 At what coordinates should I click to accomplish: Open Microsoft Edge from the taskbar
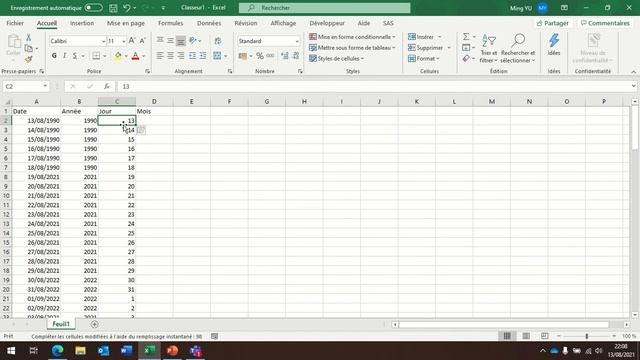(57, 351)
